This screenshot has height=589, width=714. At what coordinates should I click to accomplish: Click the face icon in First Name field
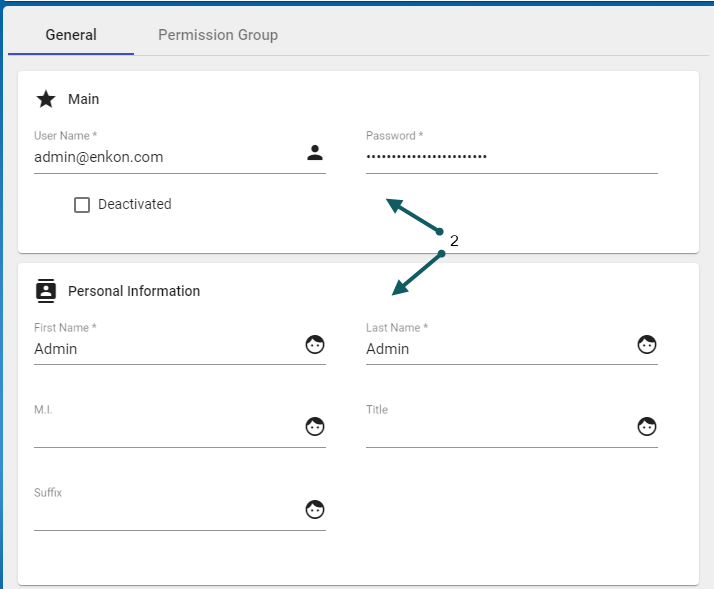[x=315, y=345]
